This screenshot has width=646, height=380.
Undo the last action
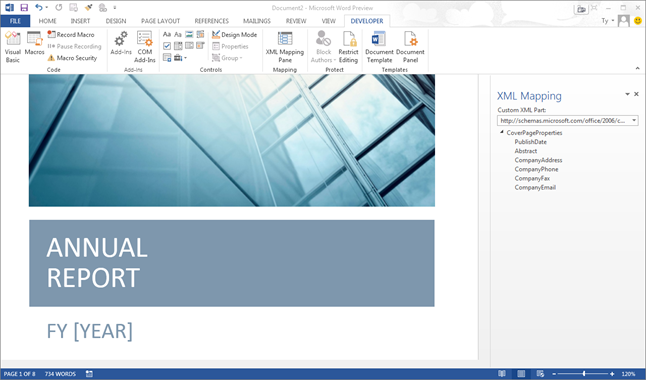tap(38, 7)
